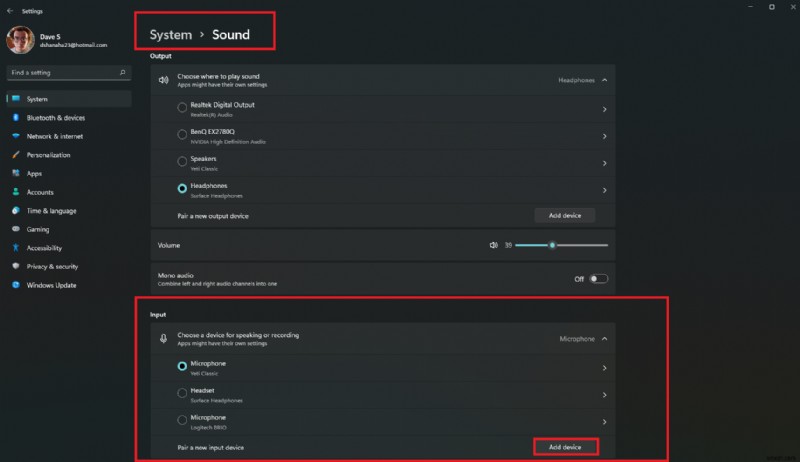Click Add device for output
The image size is (800, 462).
click(565, 216)
